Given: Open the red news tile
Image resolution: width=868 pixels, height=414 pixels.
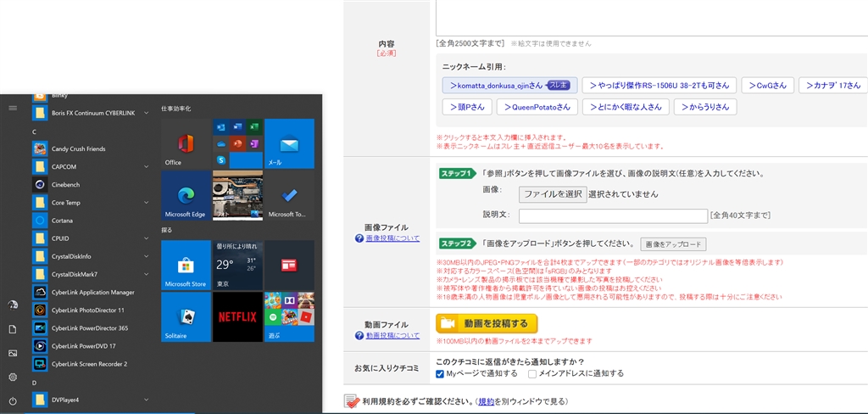Looking at the screenshot, I should pyautogui.click(x=290, y=265).
